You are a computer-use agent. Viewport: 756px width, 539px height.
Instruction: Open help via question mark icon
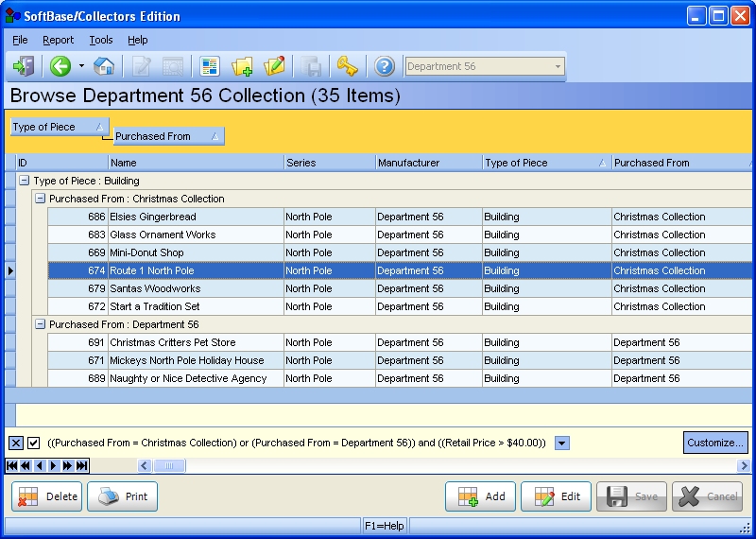[385, 66]
